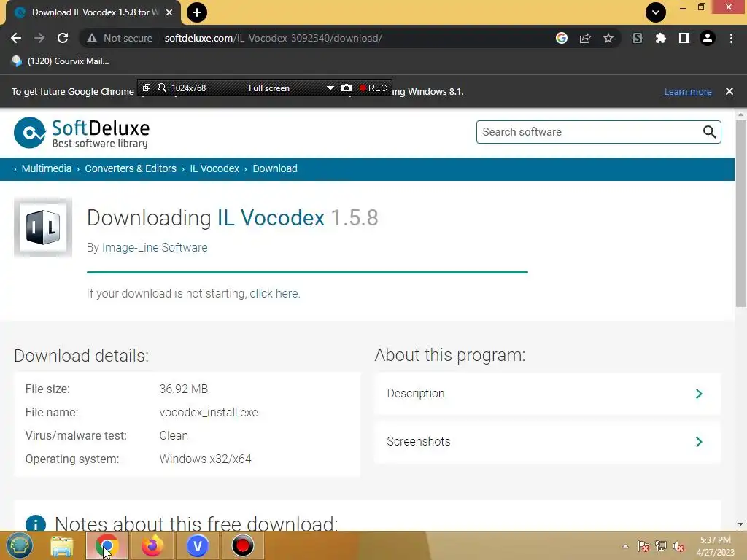The image size is (747, 560).
Task: Share this page via address bar icon
Action: 585,38
